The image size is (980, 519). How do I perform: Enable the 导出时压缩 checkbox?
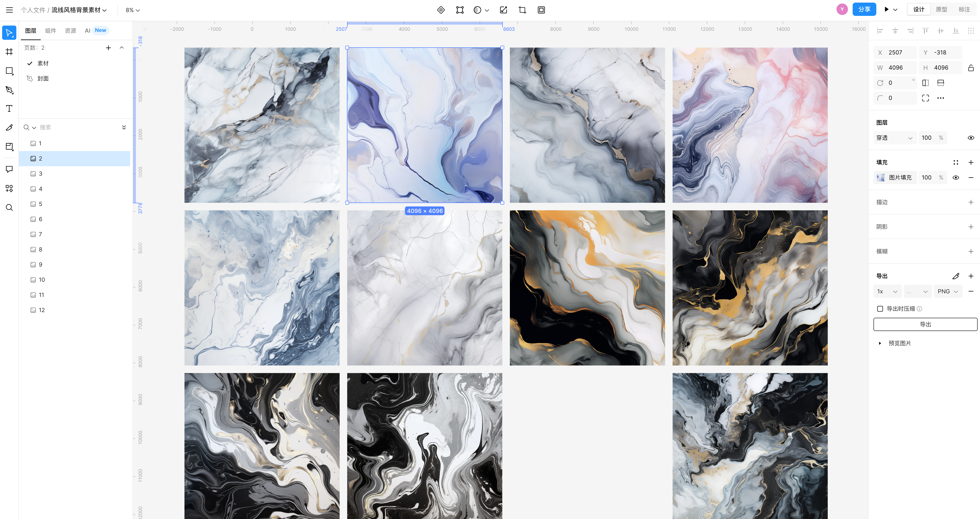(x=880, y=309)
